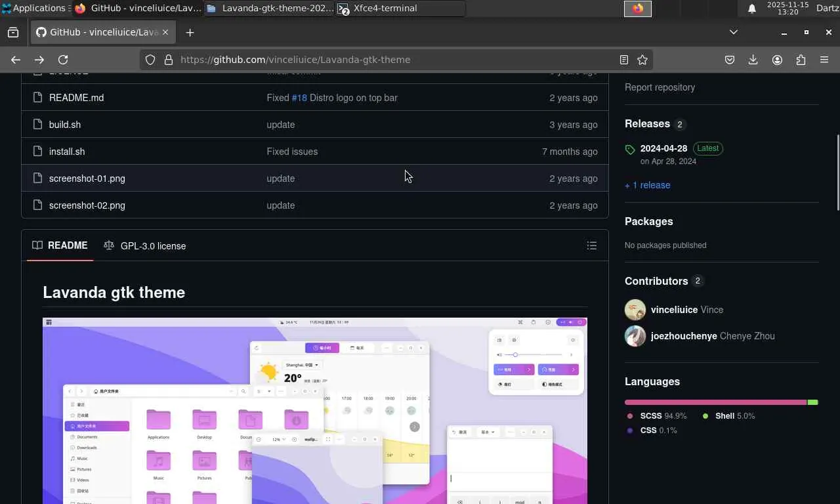Image resolution: width=840 pixels, height=504 pixels.
Task: Toggle reader view in the address bar
Action: 624,60
